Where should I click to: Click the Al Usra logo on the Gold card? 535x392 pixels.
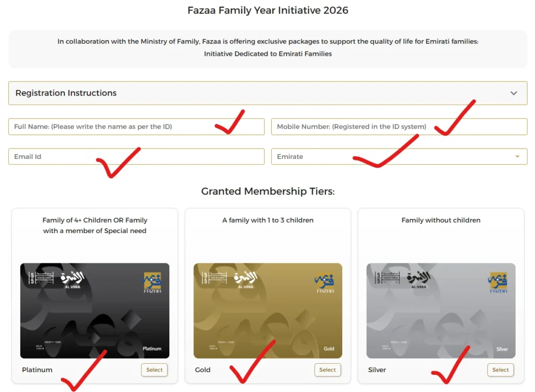(x=245, y=278)
